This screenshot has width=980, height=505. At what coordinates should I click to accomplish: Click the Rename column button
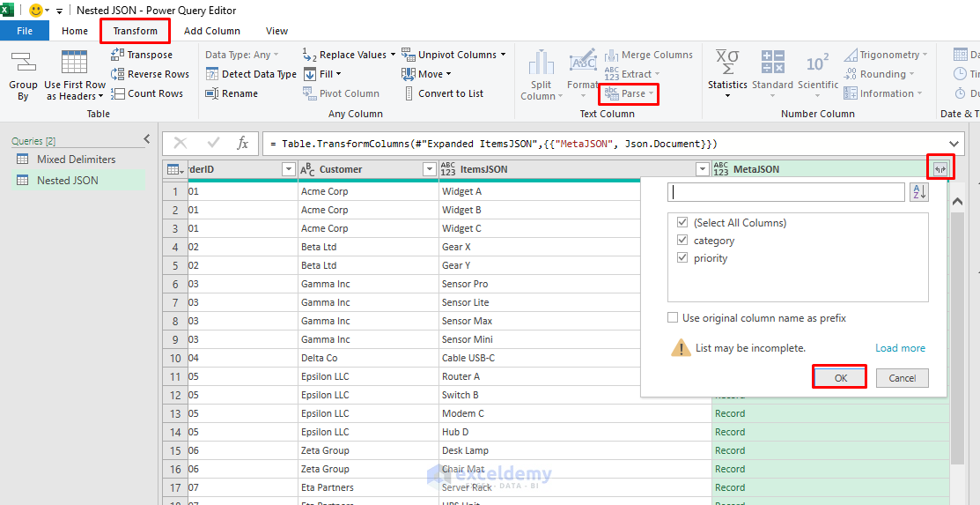[x=232, y=93]
